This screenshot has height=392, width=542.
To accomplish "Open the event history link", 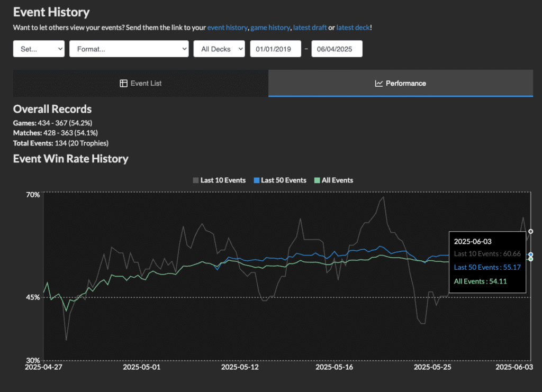I will click(227, 28).
